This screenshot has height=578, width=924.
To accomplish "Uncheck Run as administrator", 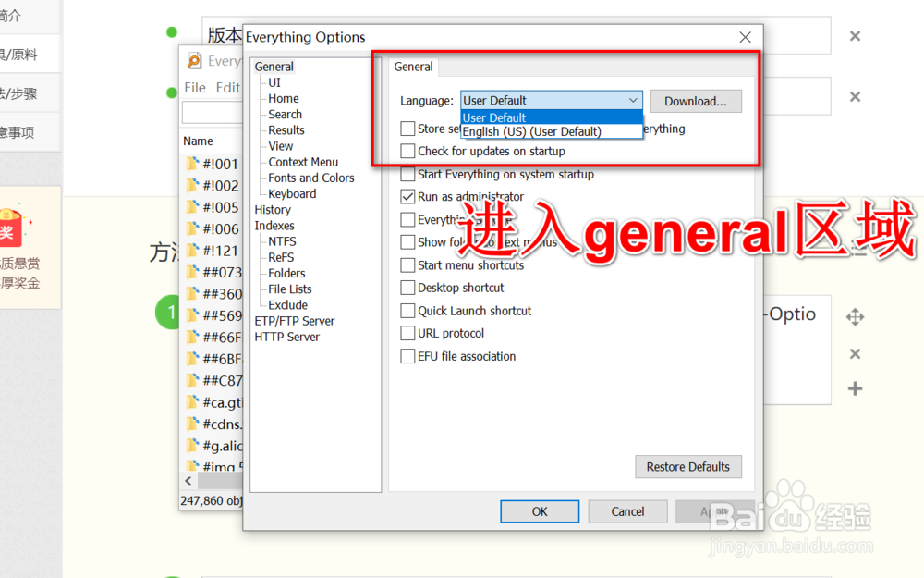I will (407, 196).
